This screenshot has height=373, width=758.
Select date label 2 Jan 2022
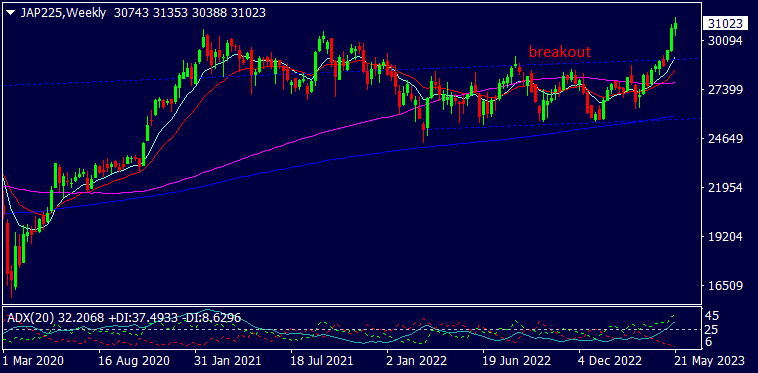(x=416, y=361)
